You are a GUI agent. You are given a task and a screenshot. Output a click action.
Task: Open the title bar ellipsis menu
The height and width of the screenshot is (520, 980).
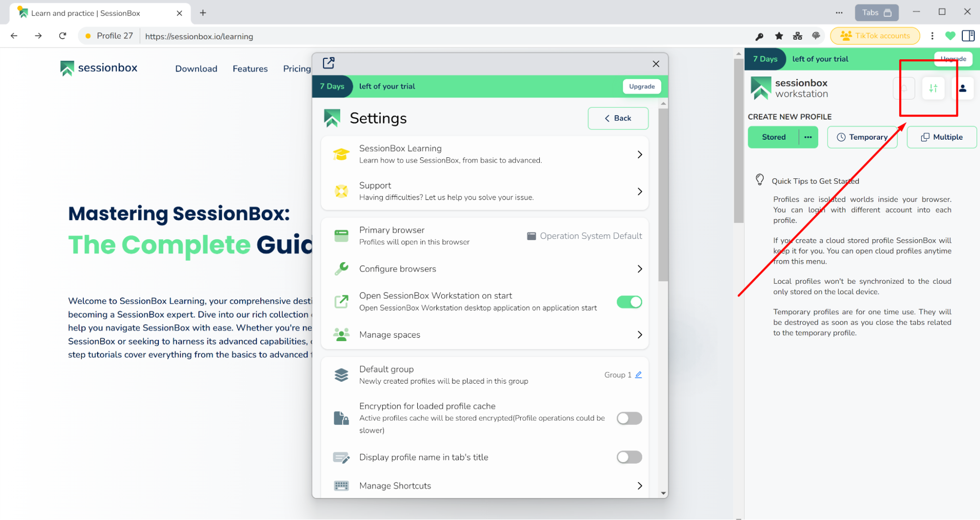[x=839, y=13]
